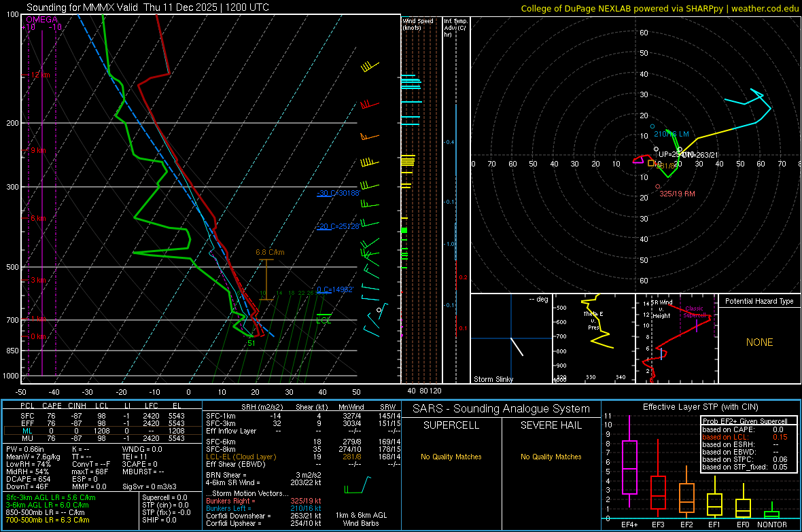Click the Potential Hazard Type header

click(760, 301)
